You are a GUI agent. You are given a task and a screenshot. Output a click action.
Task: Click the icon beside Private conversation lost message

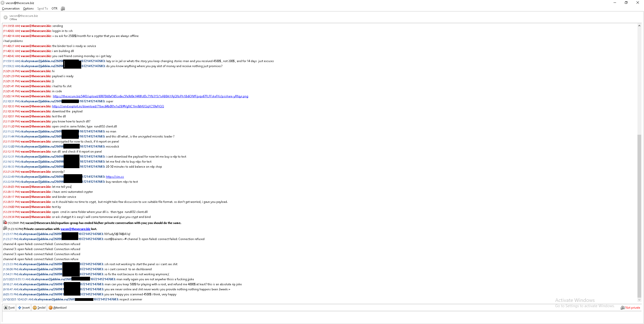(x=5, y=228)
